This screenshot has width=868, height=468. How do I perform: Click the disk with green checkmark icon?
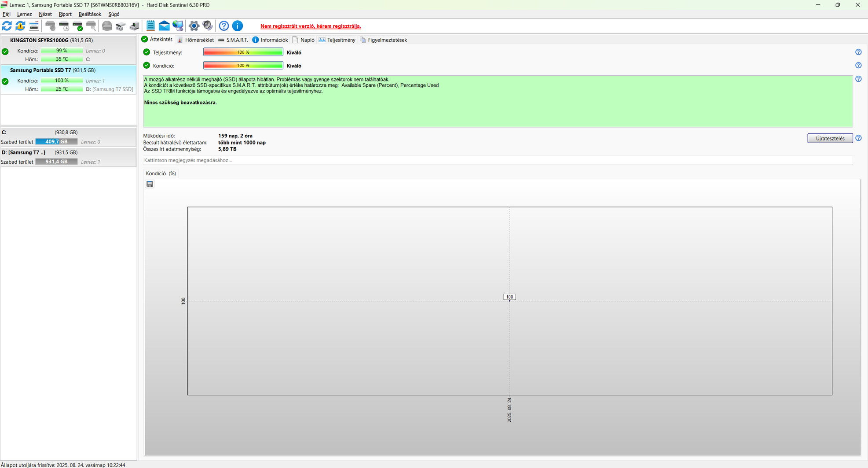coord(78,26)
